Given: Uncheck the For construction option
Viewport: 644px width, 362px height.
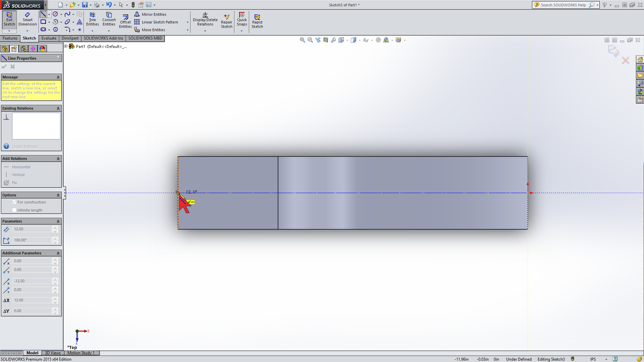Looking at the screenshot, I should [x=14, y=202].
